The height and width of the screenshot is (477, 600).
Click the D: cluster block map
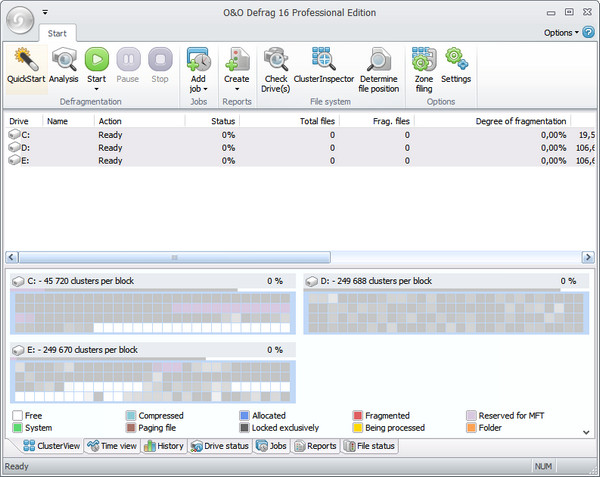tap(446, 313)
